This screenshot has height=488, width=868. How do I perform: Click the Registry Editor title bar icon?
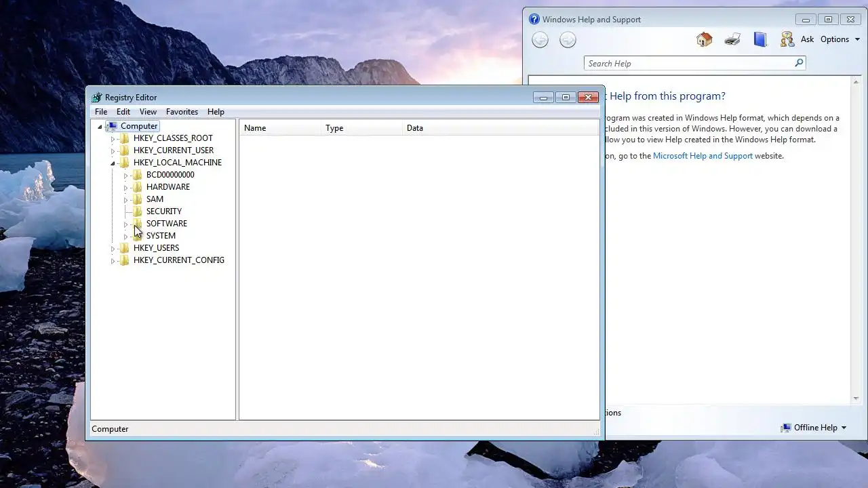point(97,98)
